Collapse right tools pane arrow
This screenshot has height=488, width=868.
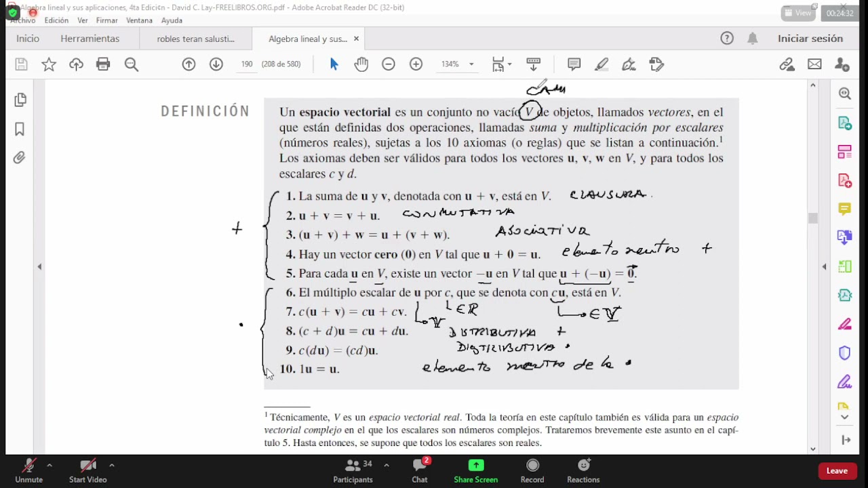[825, 266]
